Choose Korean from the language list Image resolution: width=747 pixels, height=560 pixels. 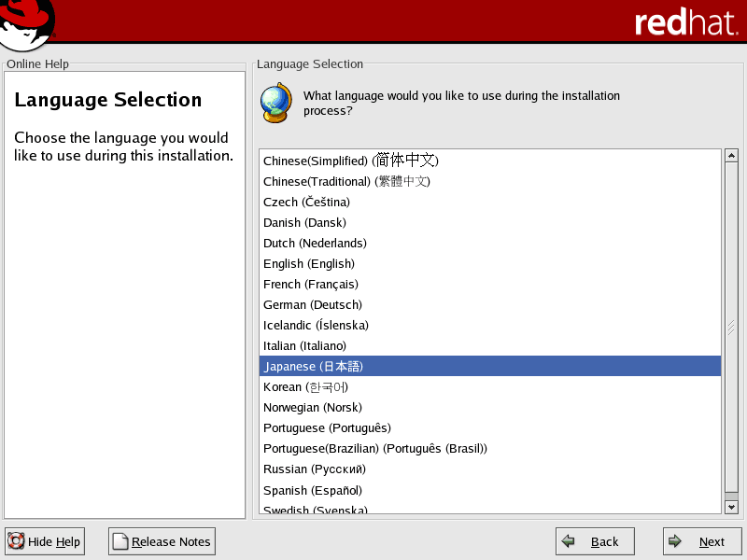(x=305, y=387)
